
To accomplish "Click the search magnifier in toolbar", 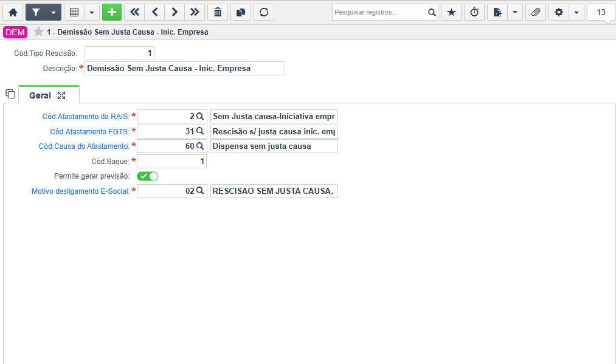I will [432, 12].
